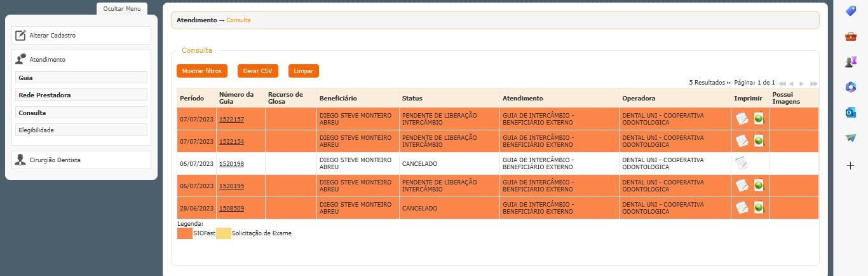The image size is (868, 276).
Task: Open the games chess sidebar icon
Action: point(851,62)
